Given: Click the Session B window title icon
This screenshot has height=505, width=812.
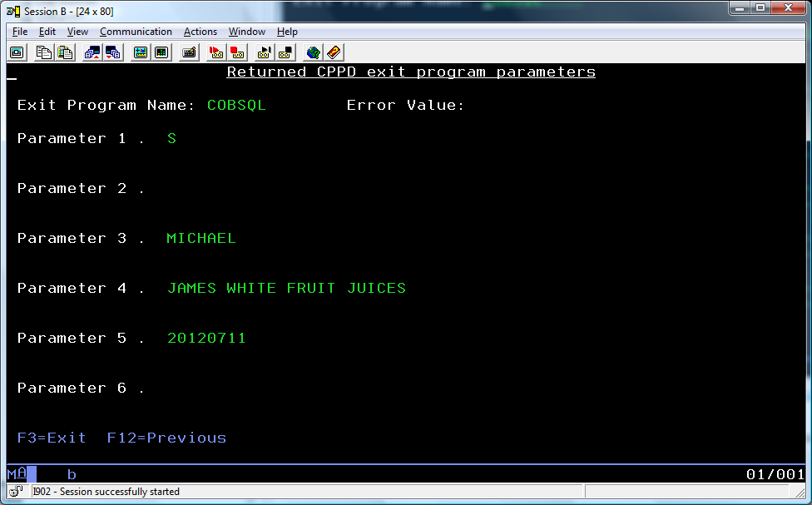Looking at the screenshot, I should click(x=13, y=11).
